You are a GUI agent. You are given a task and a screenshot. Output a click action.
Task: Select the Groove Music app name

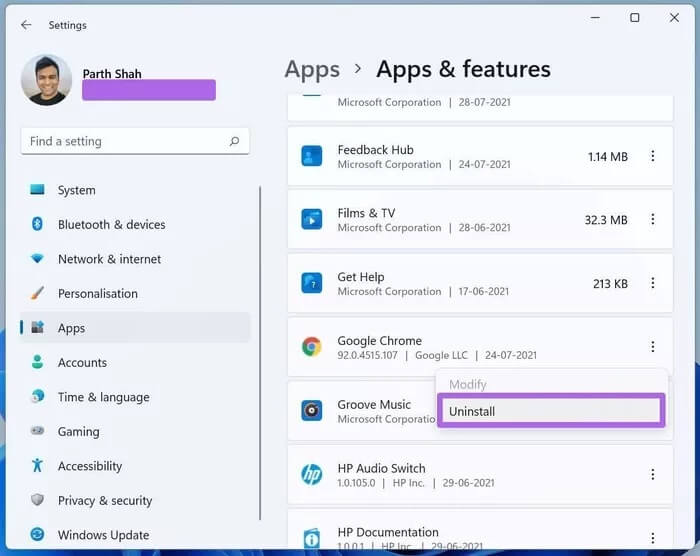pos(374,405)
